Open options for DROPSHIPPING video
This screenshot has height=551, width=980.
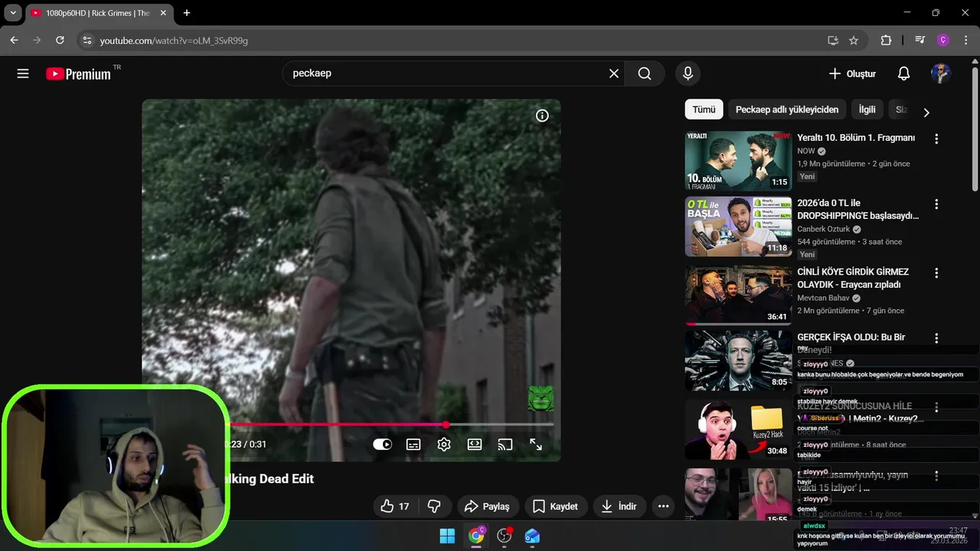click(936, 204)
